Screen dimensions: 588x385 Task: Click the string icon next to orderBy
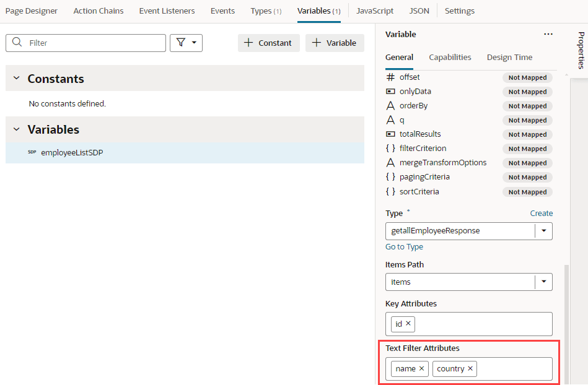[x=390, y=106]
